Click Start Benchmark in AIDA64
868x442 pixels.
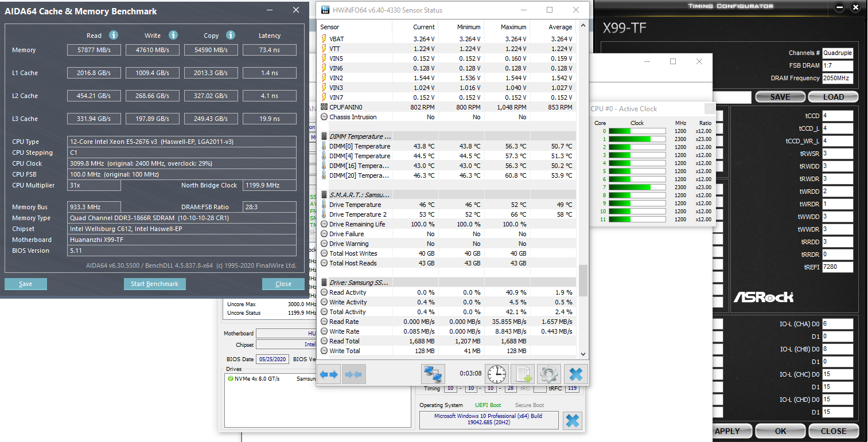point(154,284)
